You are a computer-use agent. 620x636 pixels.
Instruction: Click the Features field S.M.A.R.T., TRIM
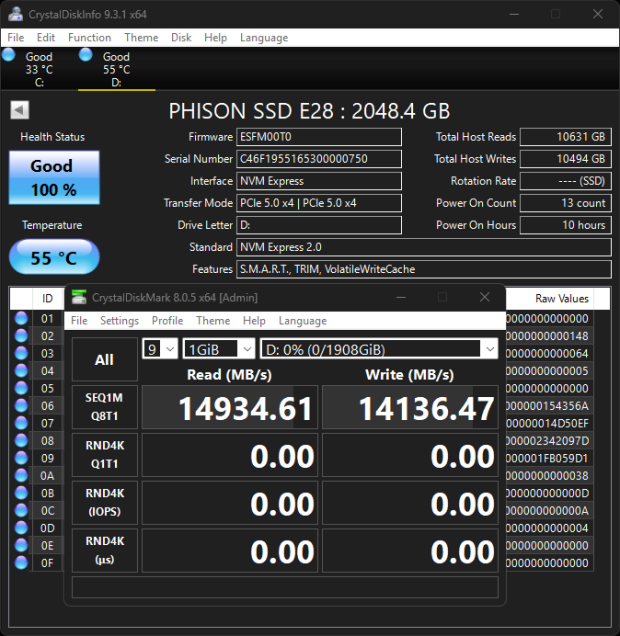424,269
